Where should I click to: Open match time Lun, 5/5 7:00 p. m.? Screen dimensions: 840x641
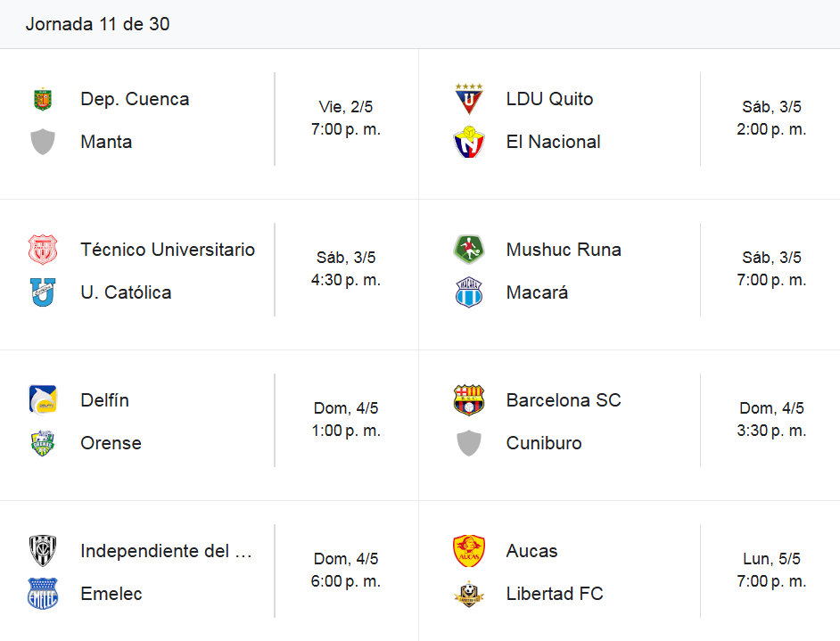[771, 570]
